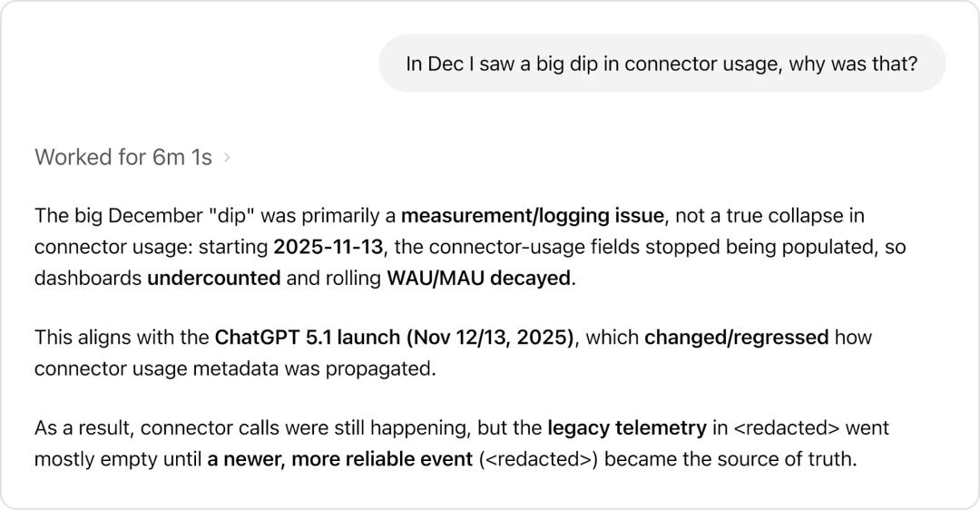Click the "Worked for 6m 1s" label
Image resolution: width=980 pixels, height=510 pixels.
[x=123, y=157]
